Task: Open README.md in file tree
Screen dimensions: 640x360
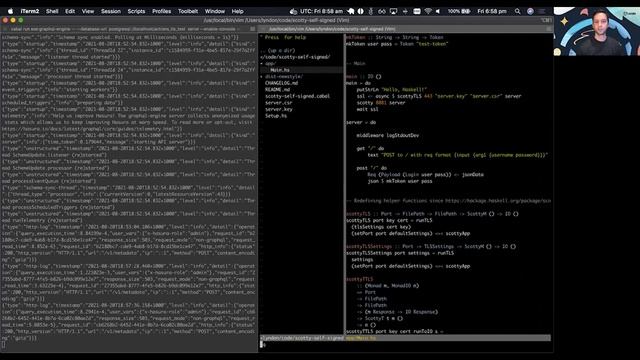Action: pyautogui.click(x=278, y=90)
